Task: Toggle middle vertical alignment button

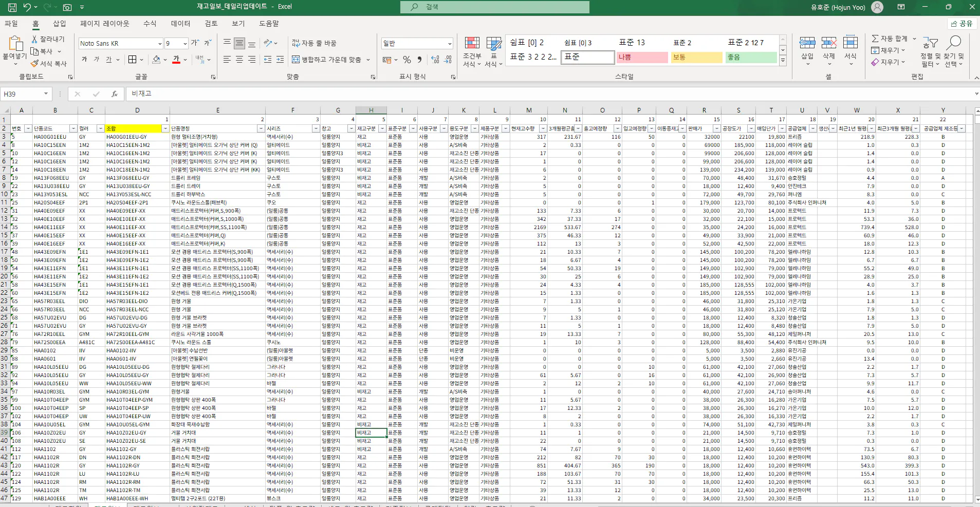Action: (x=239, y=44)
